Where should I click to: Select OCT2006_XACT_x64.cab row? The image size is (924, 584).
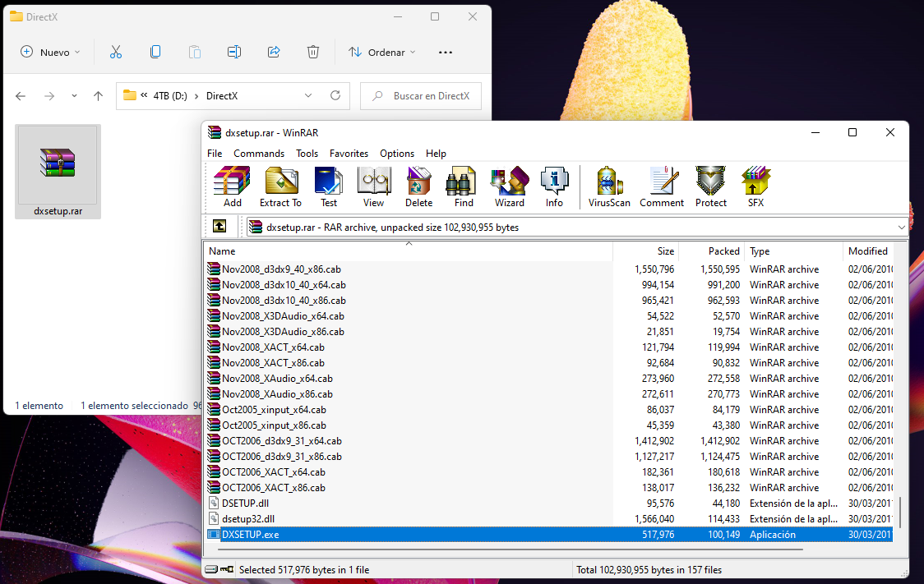pos(548,472)
